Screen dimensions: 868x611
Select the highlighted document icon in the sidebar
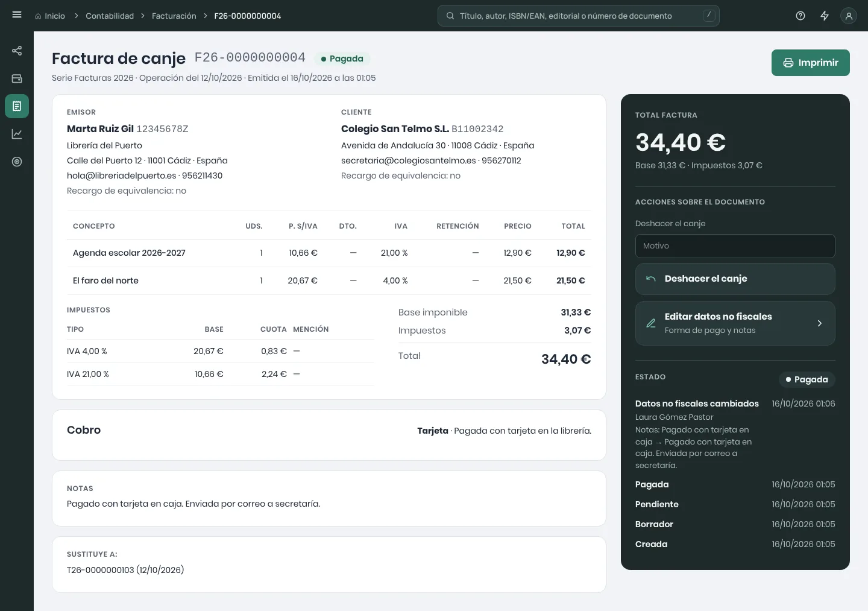click(17, 106)
